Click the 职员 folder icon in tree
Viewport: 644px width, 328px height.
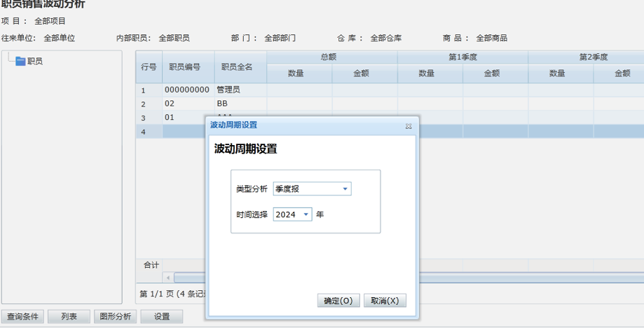(x=20, y=62)
